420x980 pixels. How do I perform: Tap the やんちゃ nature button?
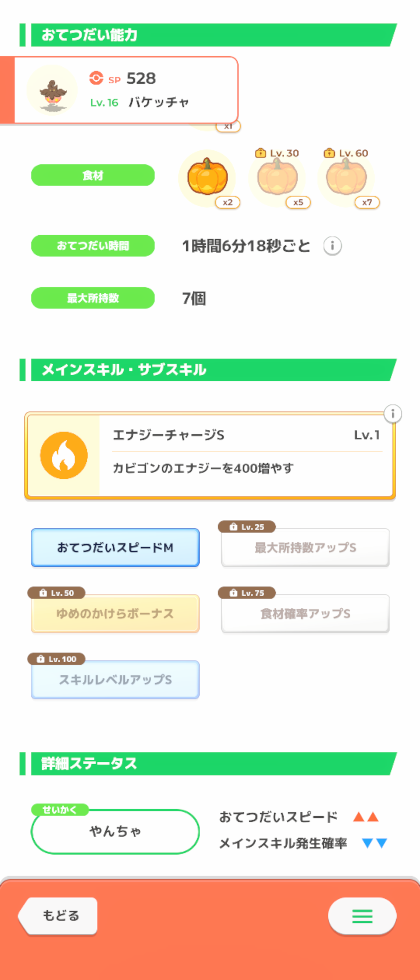[115, 831]
